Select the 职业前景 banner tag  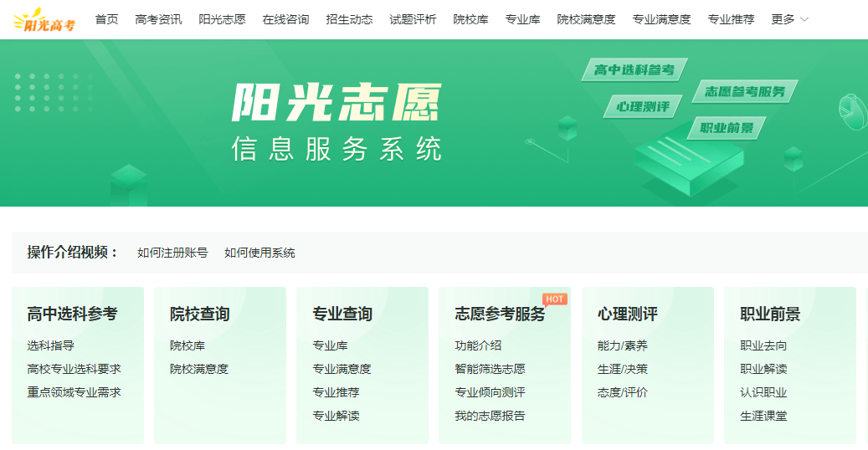727,128
